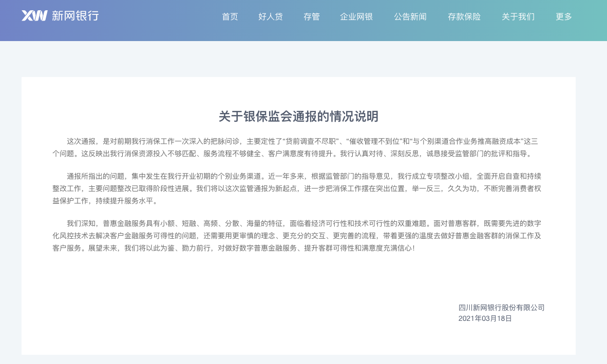Navigate to 关于我们 about page
Screen dimensions: 607x364
[518, 16]
